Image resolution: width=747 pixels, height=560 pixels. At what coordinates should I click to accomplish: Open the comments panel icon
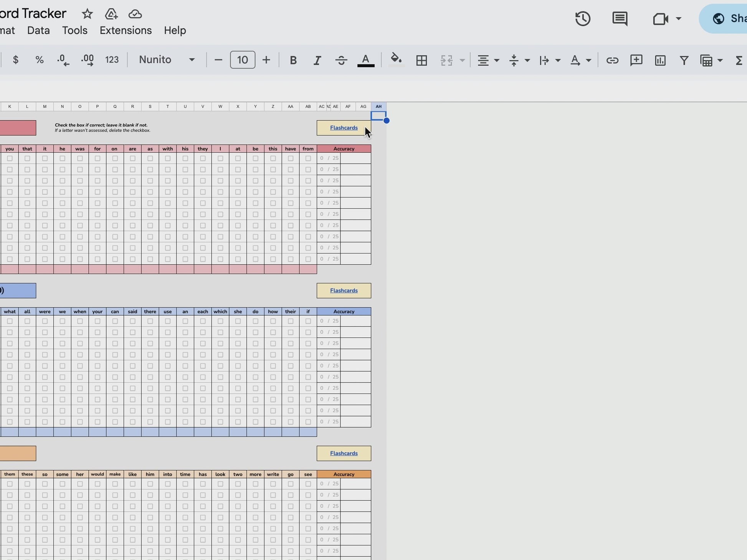(620, 19)
